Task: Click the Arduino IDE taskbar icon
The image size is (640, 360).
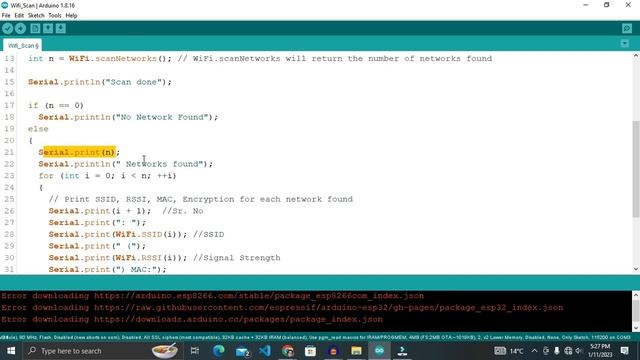Action: point(379,351)
